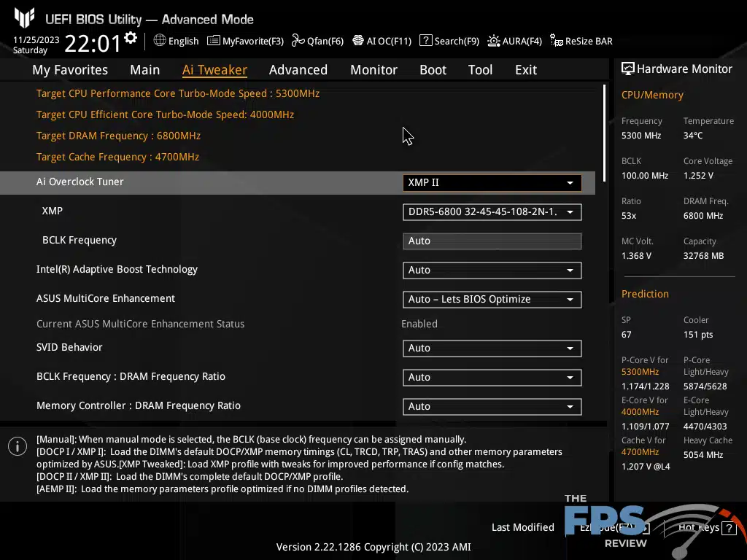
Task: Open the SVID Behavior dropdown
Action: coord(492,348)
